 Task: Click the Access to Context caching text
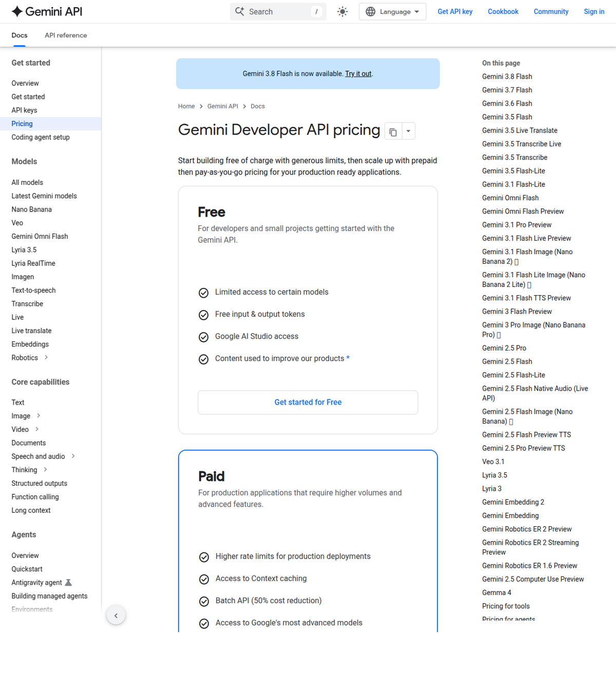(261, 579)
